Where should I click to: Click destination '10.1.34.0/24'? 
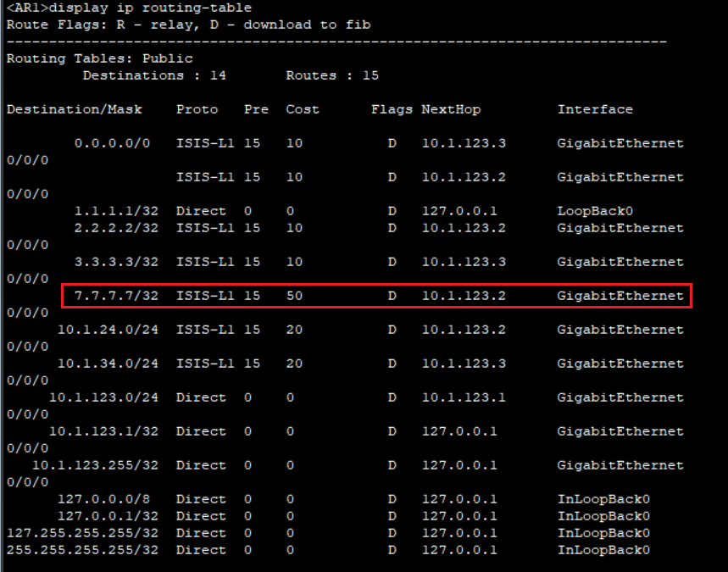click(x=108, y=364)
